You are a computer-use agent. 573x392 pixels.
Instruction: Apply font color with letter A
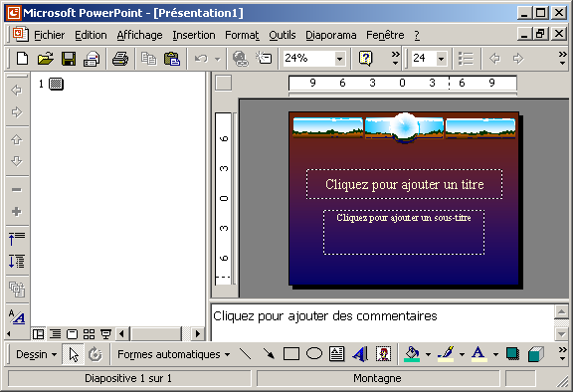click(479, 354)
